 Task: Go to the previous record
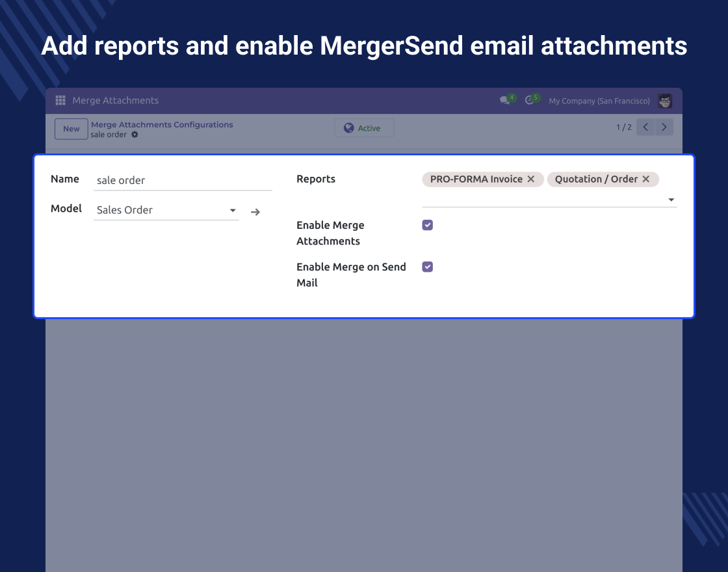pos(645,127)
